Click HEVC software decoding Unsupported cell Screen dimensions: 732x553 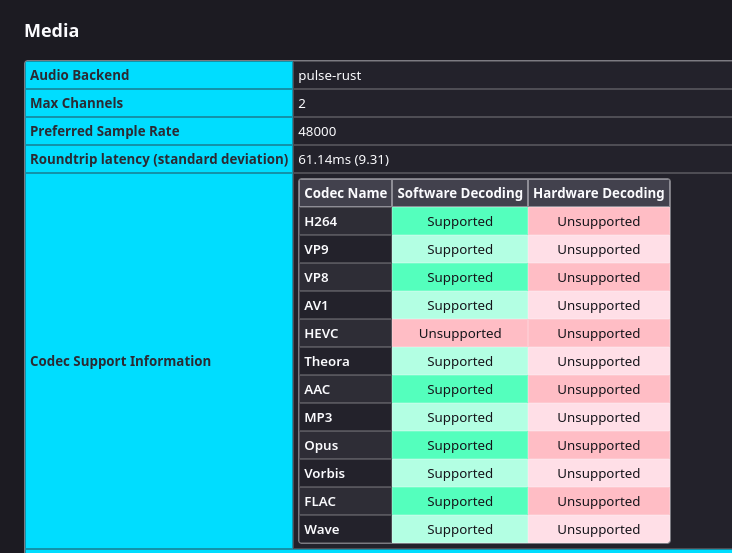pyautogui.click(x=460, y=333)
